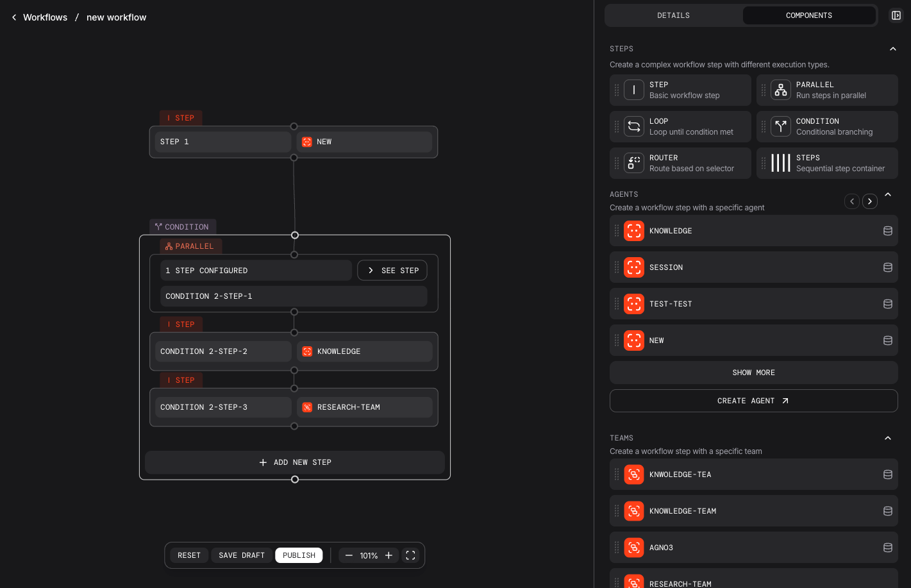Click the Reset button
The image size is (911, 588).
189,555
